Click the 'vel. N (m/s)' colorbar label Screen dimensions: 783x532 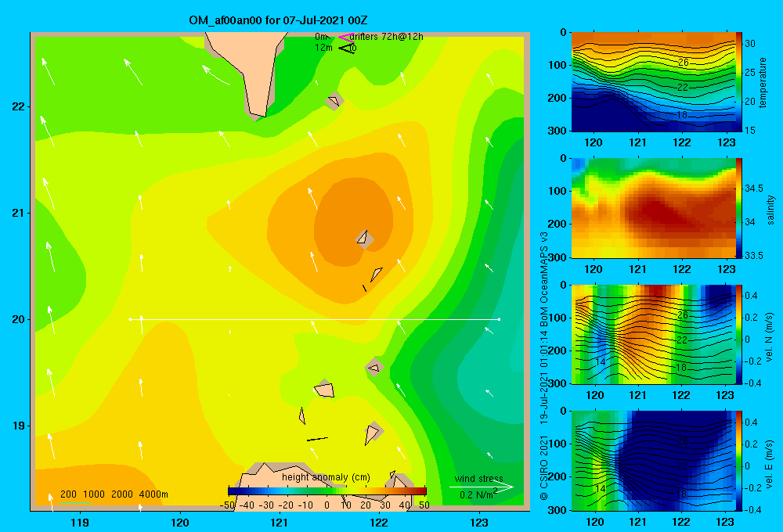click(769, 337)
